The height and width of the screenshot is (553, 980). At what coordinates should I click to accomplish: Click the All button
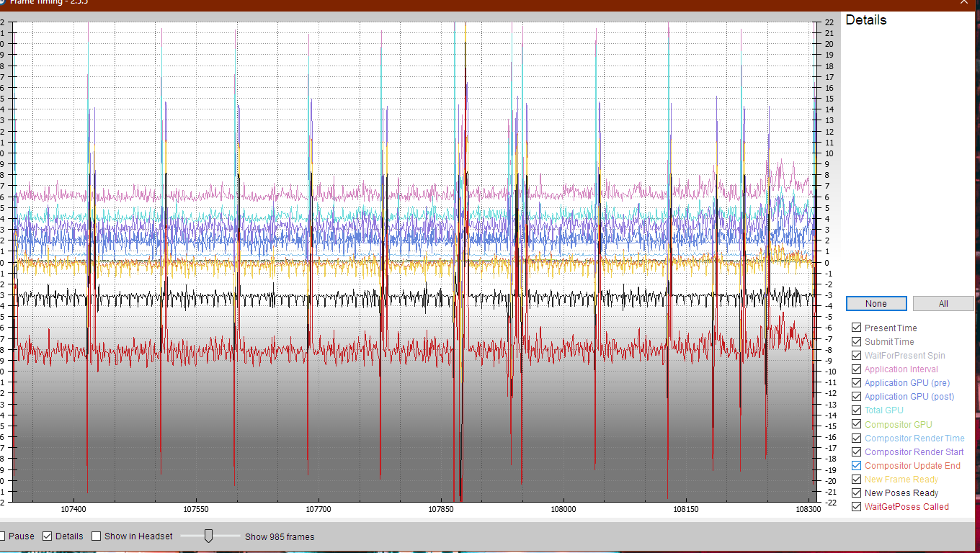coord(943,303)
